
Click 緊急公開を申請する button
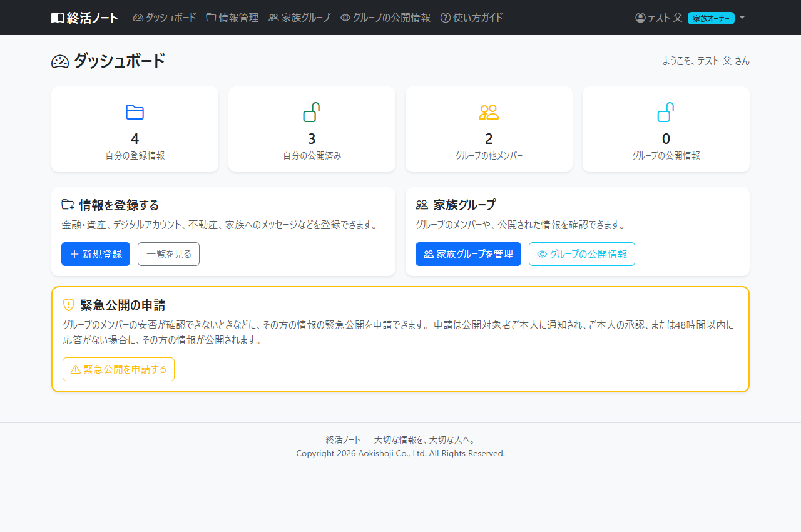pyautogui.click(x=118, y=369)
